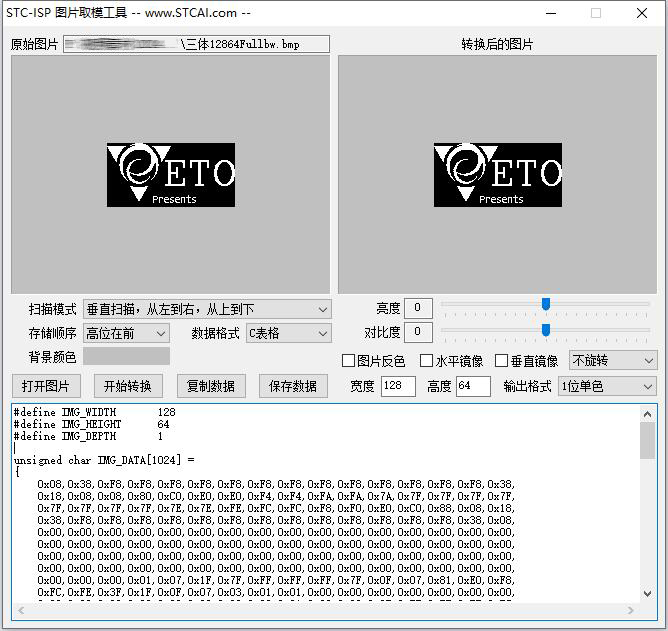Minimize the STC-ISP window
This screenshot has height=631, width=668.
551,13
